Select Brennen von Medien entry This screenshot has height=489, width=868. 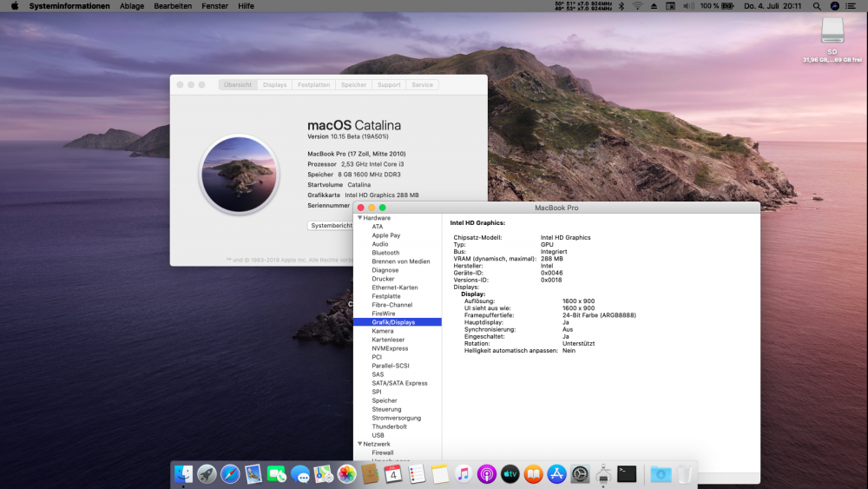[401, 261]
